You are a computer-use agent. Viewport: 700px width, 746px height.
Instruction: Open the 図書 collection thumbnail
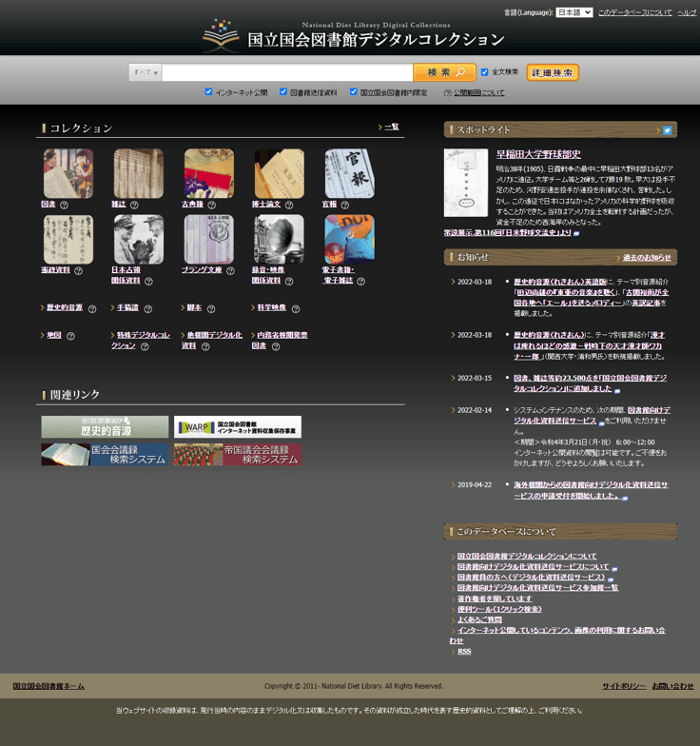point(68,173)
